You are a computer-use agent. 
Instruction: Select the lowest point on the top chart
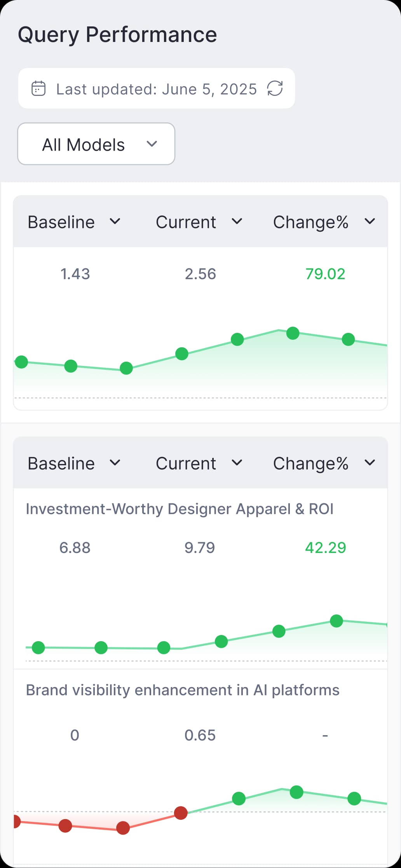126,368
